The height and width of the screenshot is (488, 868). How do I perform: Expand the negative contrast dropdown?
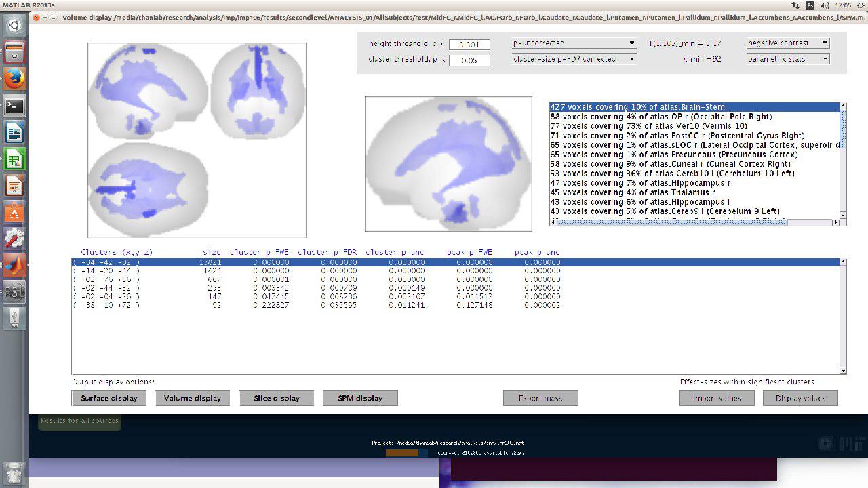tap(787, 43)
